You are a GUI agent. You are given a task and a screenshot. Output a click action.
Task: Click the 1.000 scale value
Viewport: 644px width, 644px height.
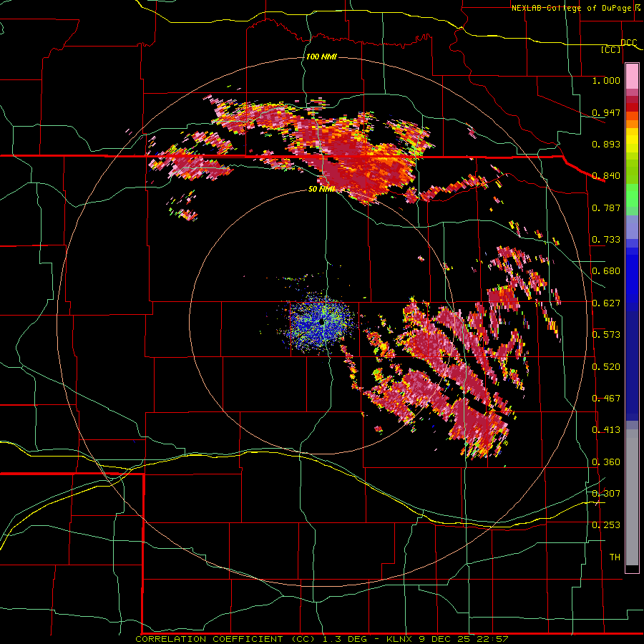pos(606,80)
